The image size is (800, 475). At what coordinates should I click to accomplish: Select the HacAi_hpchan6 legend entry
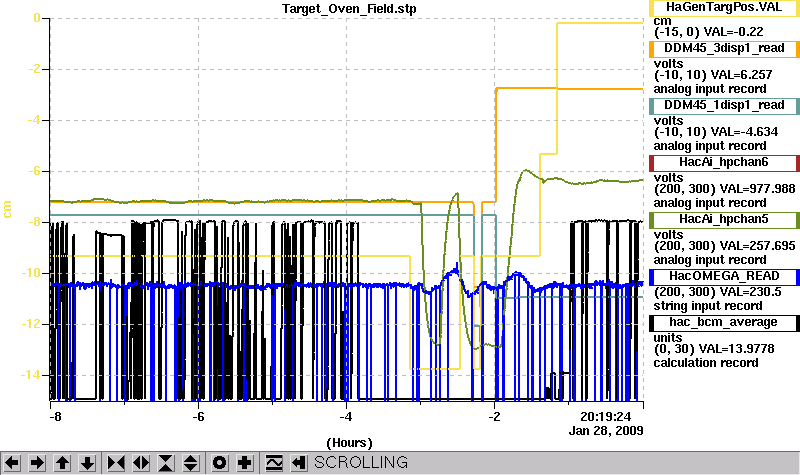pyautogui.click(x=724, y=163)
